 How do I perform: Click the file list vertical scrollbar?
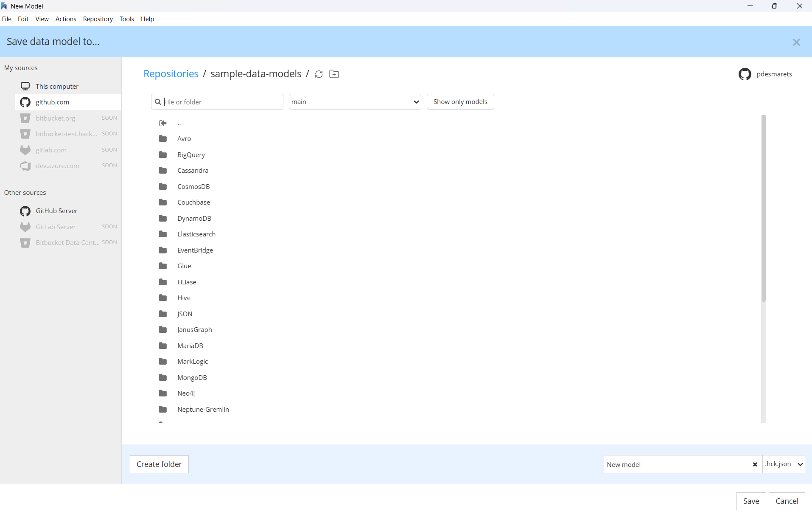[x=764, y=208]
